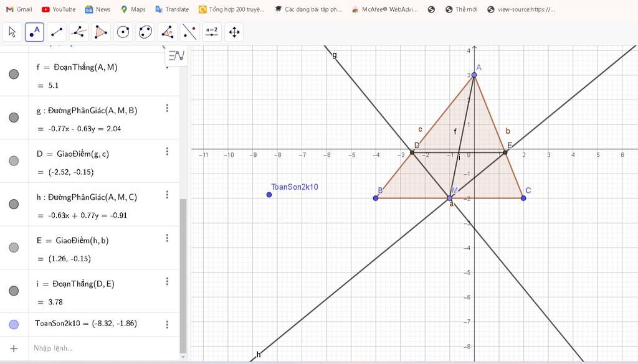Screen dimensions: 638x364
Task: Toggle visibility of point D
Action: point(14,161)
